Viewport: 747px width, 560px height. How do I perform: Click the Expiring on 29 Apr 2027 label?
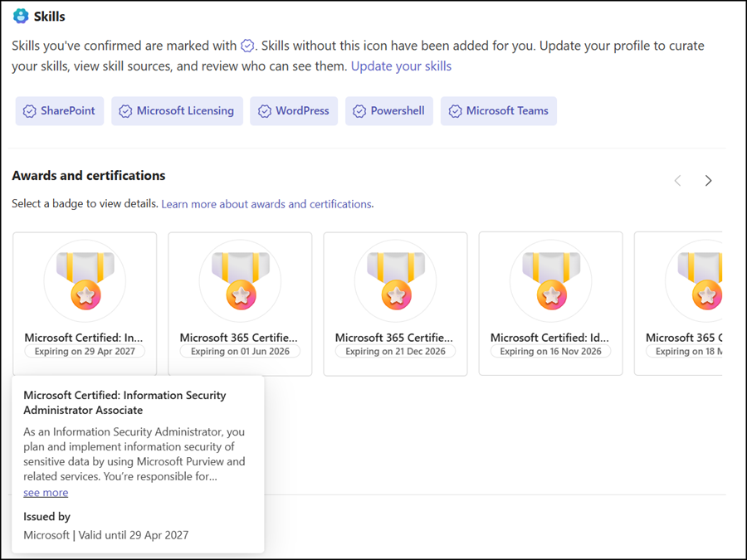coord(85,352)
